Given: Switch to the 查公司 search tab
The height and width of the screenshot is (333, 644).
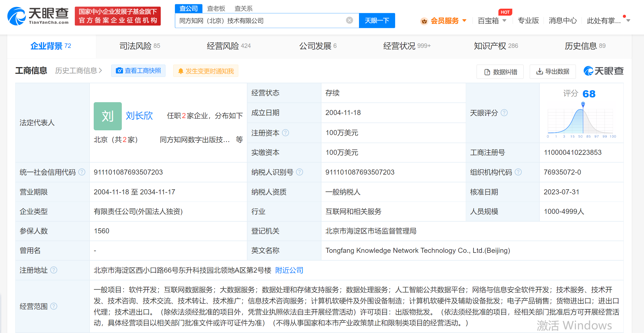Looking at the screenshot, I should pos(189,9).
